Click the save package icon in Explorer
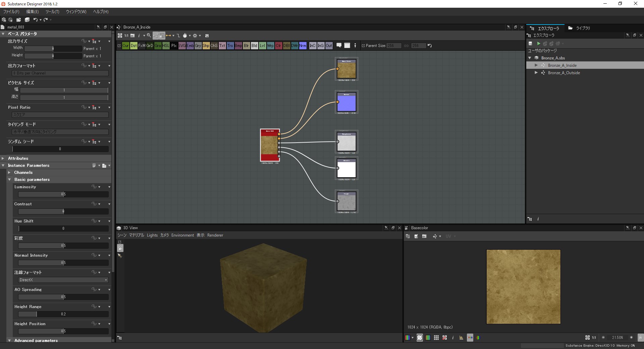The image size is (644, 349). (x=530, y=44)
